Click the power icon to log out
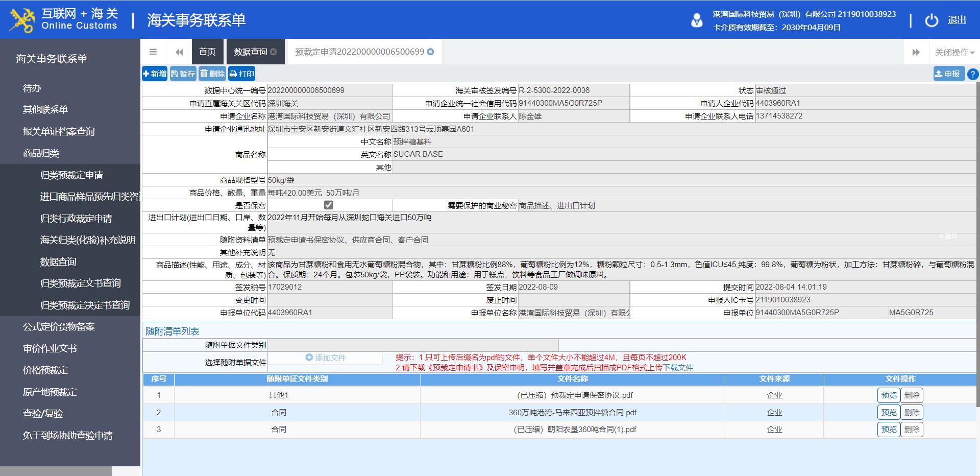980x476 pixels. (932, 20)
